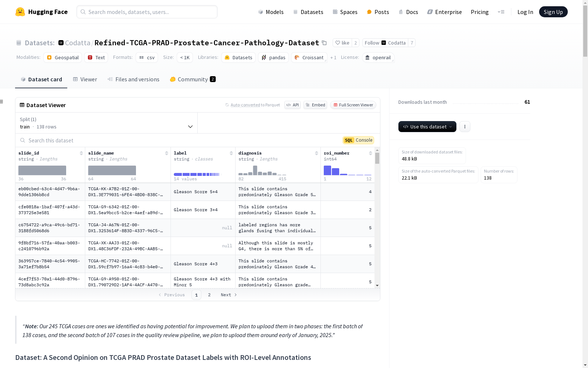The height and width of the screenshot is (368, 588).
Task: Click the Text modality tag
Action: pyautogui.click(x=96, y=57)
